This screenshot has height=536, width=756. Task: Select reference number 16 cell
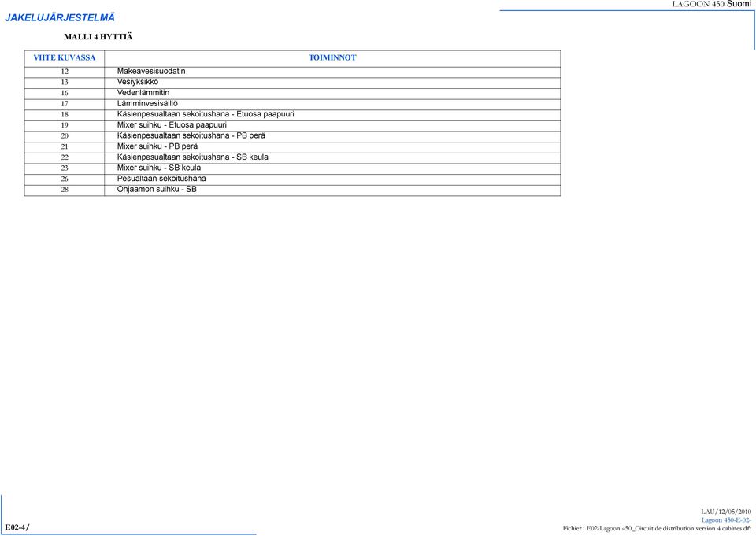[65, 93]
